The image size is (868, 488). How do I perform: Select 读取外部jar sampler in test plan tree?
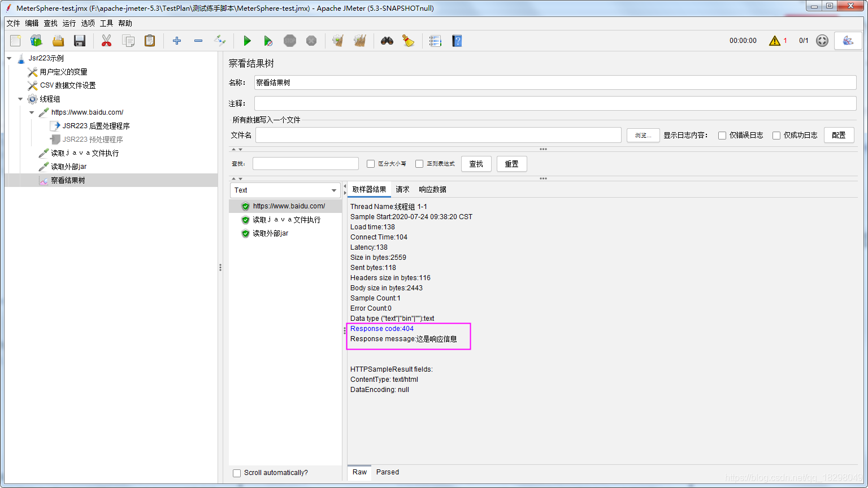[68, 167]
